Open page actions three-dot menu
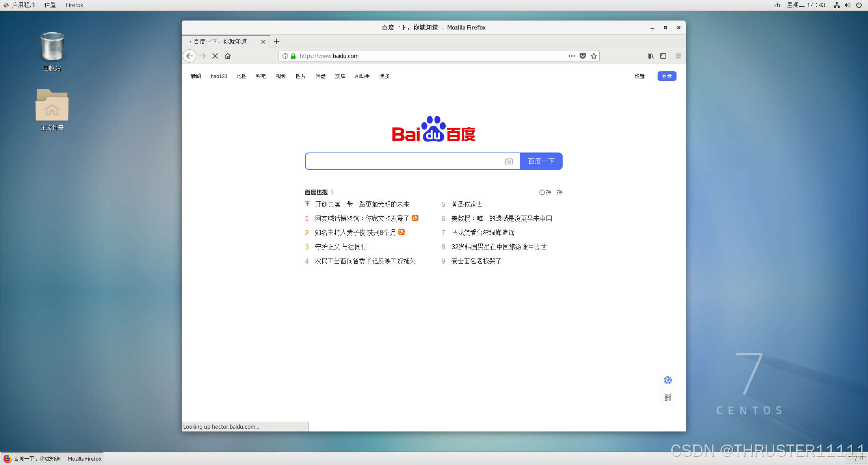The height and width of the screenshot is (465, 868). [x=572, y=56]
